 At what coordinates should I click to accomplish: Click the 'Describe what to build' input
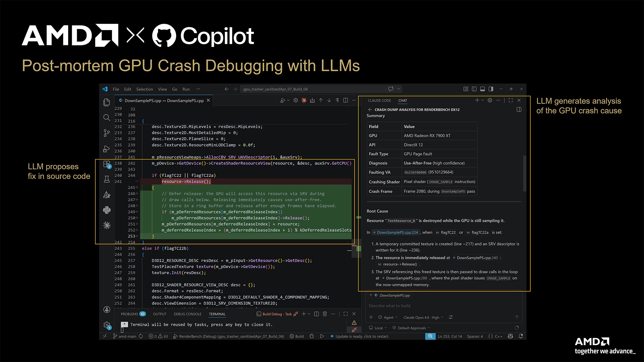tap(443, 306)
